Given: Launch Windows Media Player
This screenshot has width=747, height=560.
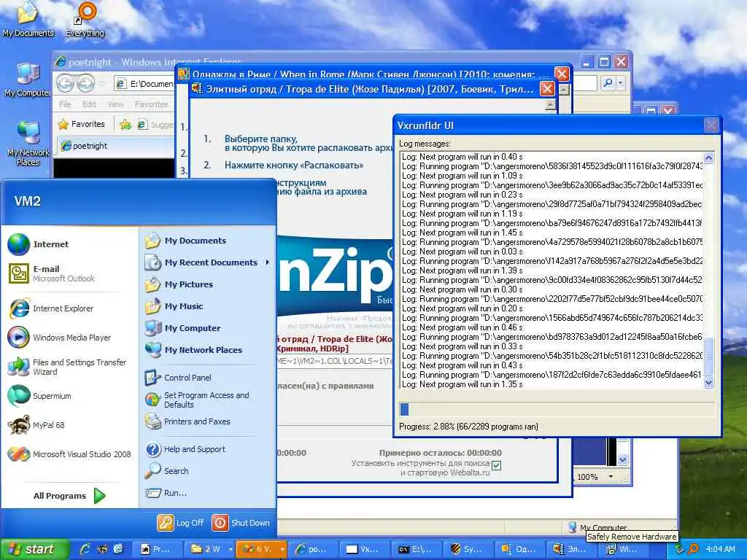Looking at the screenshot, I should pyautogui.click(x=60, y=338).
